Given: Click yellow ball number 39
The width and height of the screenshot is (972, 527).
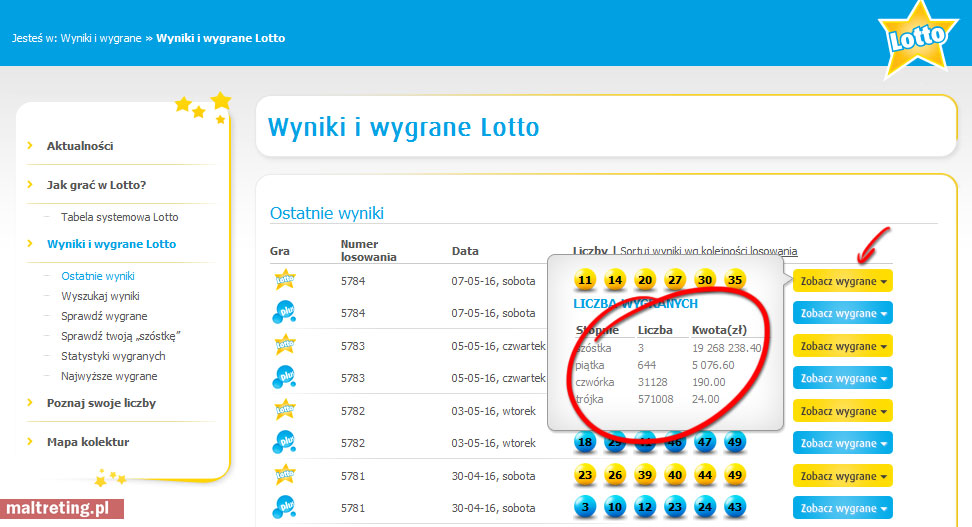Looking at the screenshot, I should point(645,476).
